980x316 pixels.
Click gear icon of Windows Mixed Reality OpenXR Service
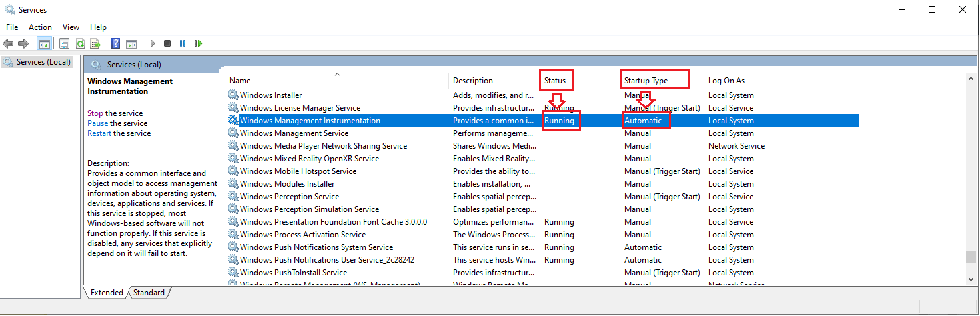pyautogui.click(x=233, y=159)
